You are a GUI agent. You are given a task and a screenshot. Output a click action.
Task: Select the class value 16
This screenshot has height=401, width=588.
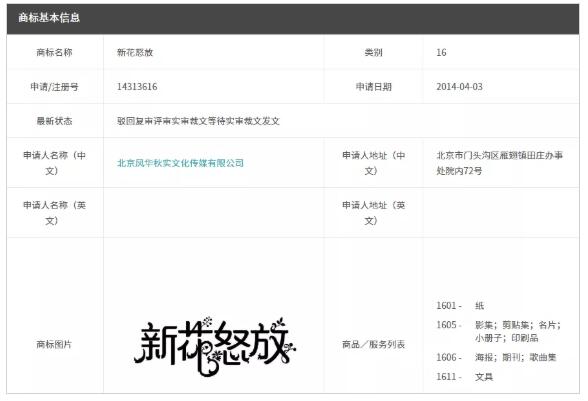point(441,53)
